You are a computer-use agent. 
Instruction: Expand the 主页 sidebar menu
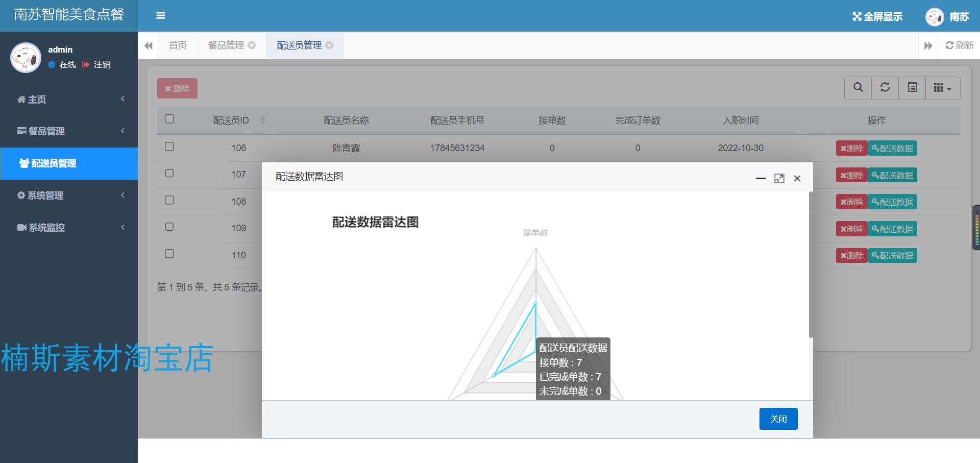pyautogui.click(x=69, y=99)
